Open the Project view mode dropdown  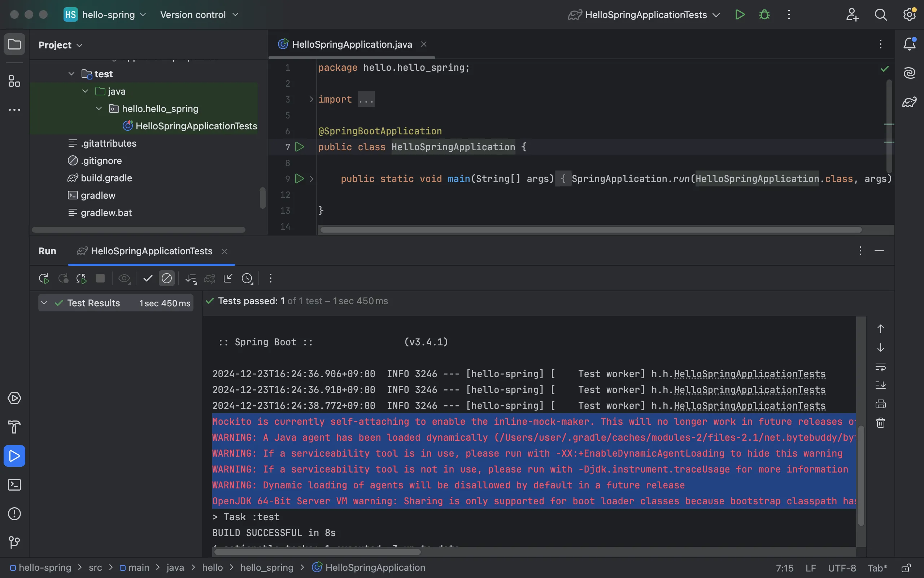point(60,45)
